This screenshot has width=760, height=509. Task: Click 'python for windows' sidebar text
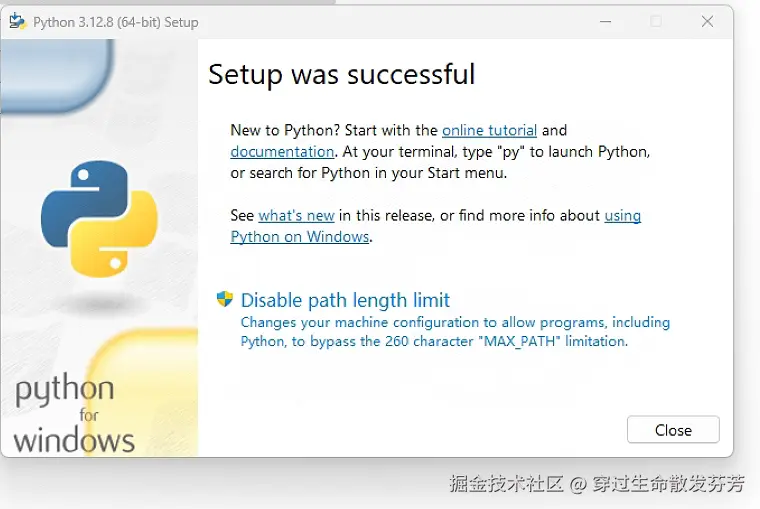point(74,415)
